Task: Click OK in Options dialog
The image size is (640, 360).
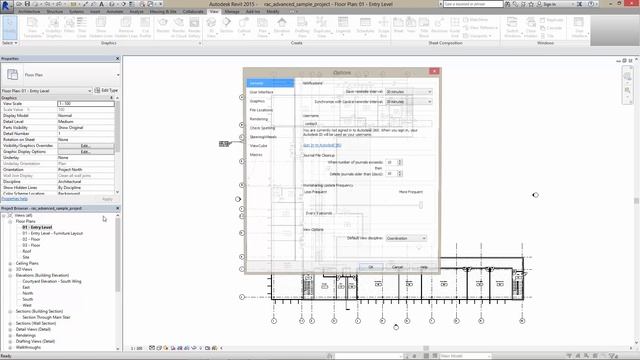Action: coord(371,267)
